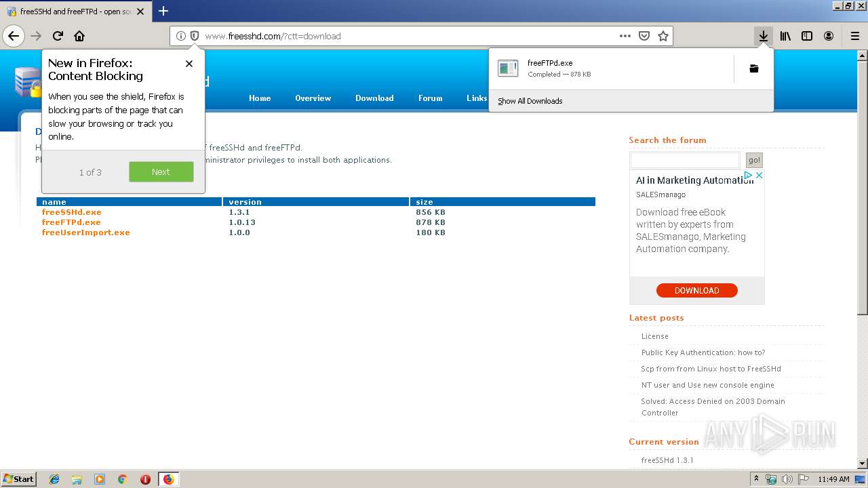
Task: Open the completed freeFTPd.exe download entry
Action: click(612, 68)
